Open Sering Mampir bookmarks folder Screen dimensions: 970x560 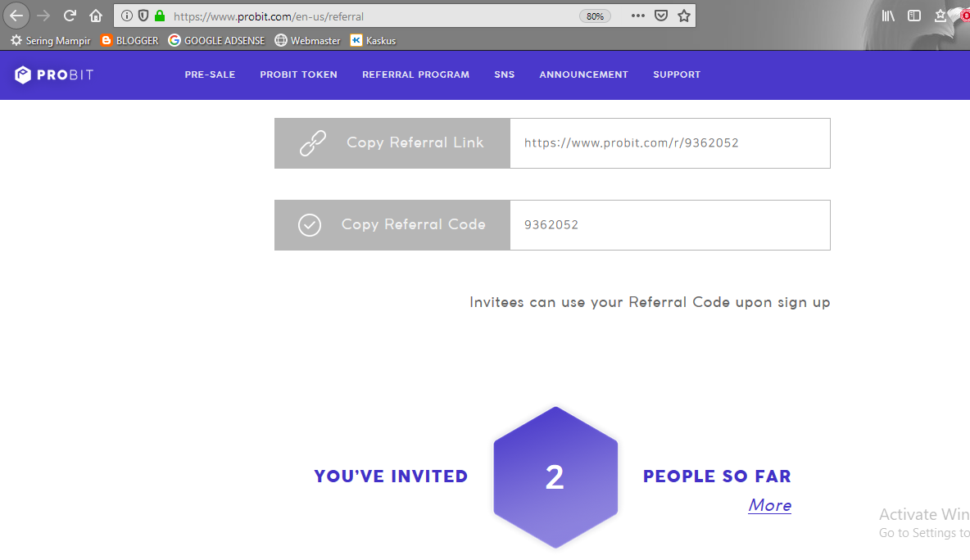[50, 41]
